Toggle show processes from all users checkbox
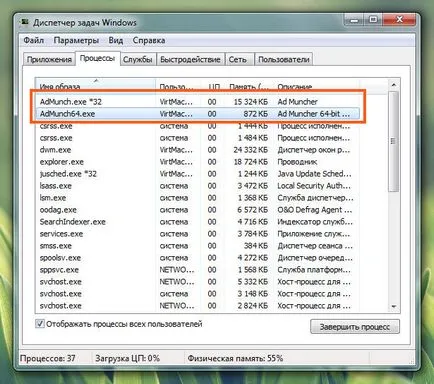Screen dimensions: 434x384 point(40,324)
